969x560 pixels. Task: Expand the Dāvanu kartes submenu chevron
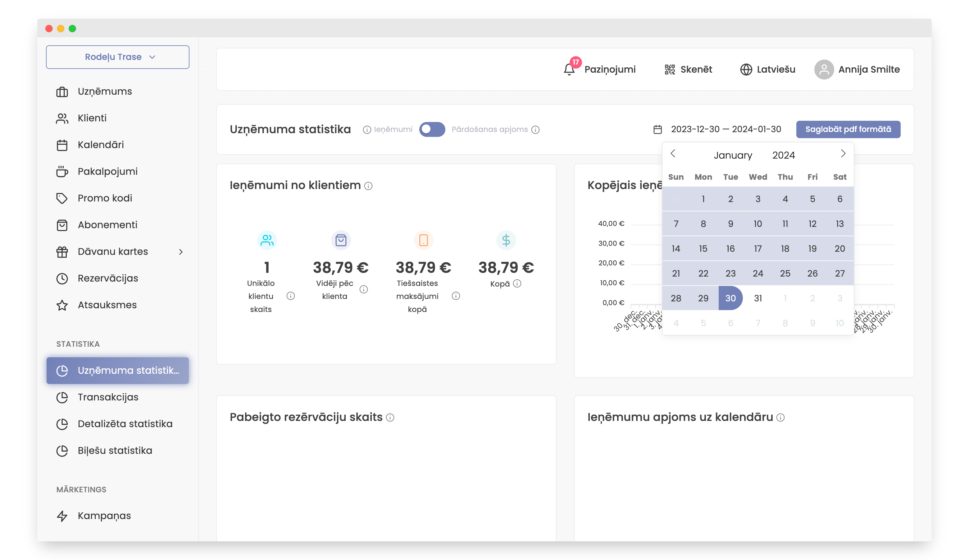click(x=181, y=252)
